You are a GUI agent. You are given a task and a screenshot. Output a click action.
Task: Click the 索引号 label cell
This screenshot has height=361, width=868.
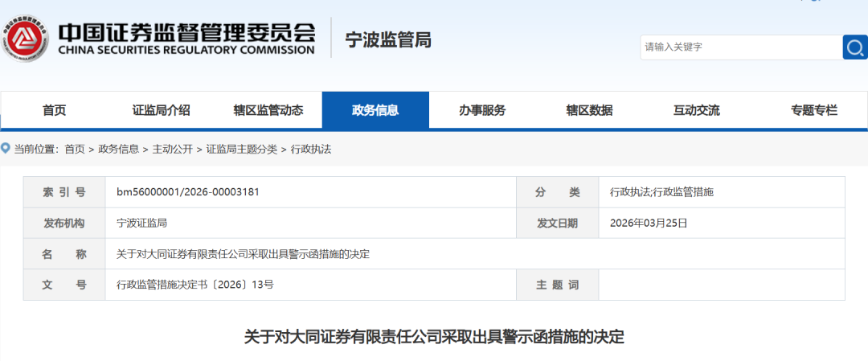pos(64,192)
